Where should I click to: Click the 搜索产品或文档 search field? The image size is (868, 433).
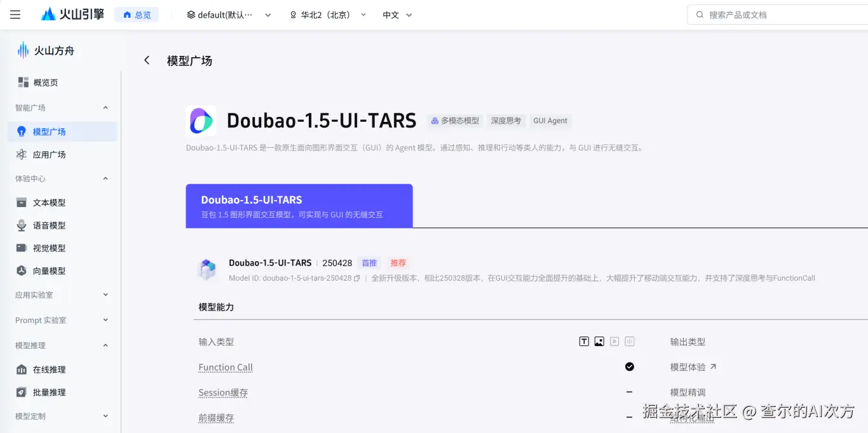pyautogui.click(x=778, y=15)
